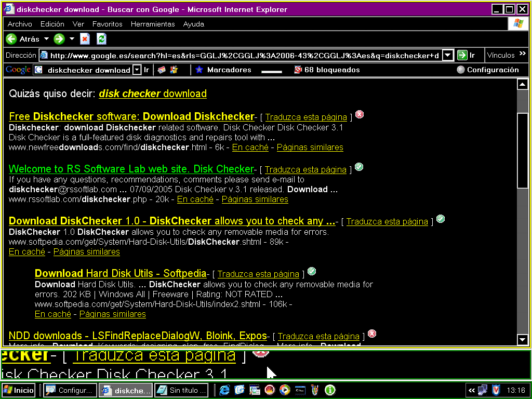The height and width of the screenshot is (399, 532).
Task: Click green check icon beside DiskChecker 1.0 result
Action: click(x=441, y=219)
